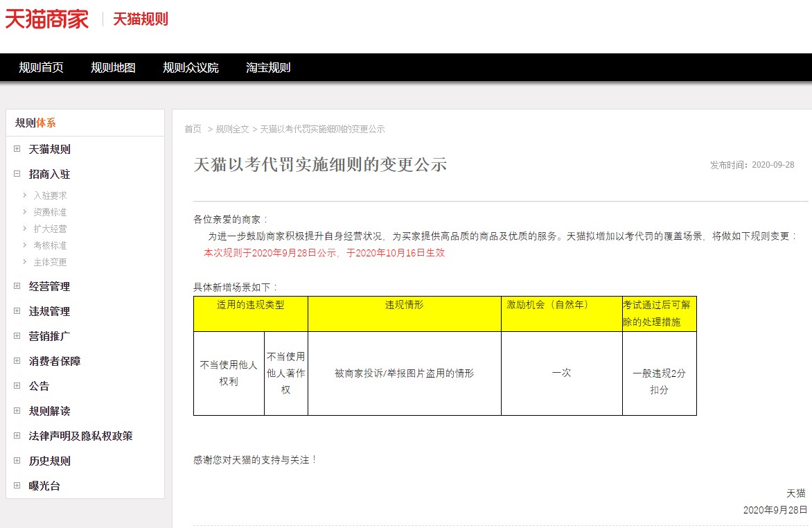Click the 不当使用他人权利 table cell
Image resolution: width=812 pixels, height=528 pixels.
229,373
